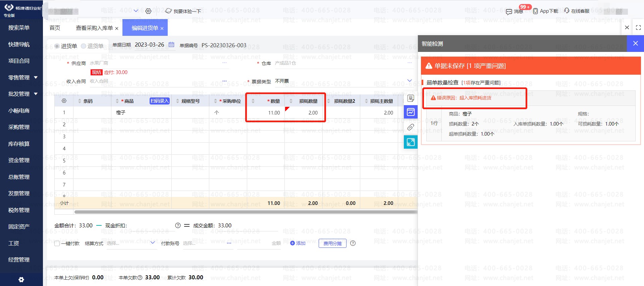Open the 付款账号 lookup dots
644x286 pixels.
pyautogui.click(x=229, y=243)
